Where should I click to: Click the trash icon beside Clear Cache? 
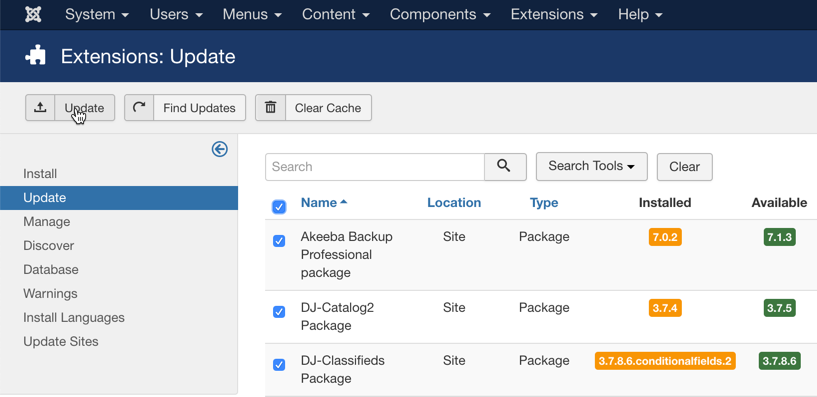pos(270,108)
